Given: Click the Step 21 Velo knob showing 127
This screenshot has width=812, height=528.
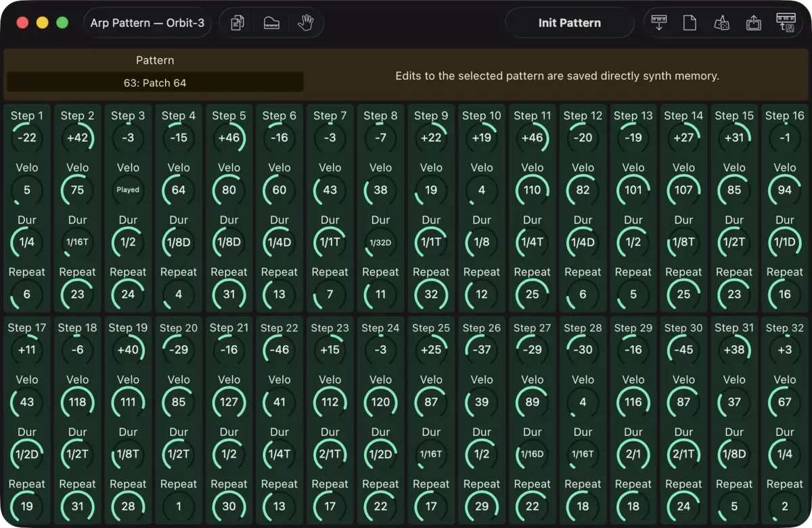Looking at the screenshot, I should coord(229,401).
